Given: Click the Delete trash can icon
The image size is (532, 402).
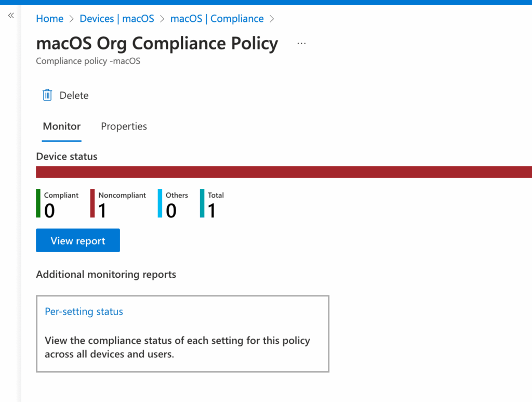Looking at the screenshot, I should (47, 95).
